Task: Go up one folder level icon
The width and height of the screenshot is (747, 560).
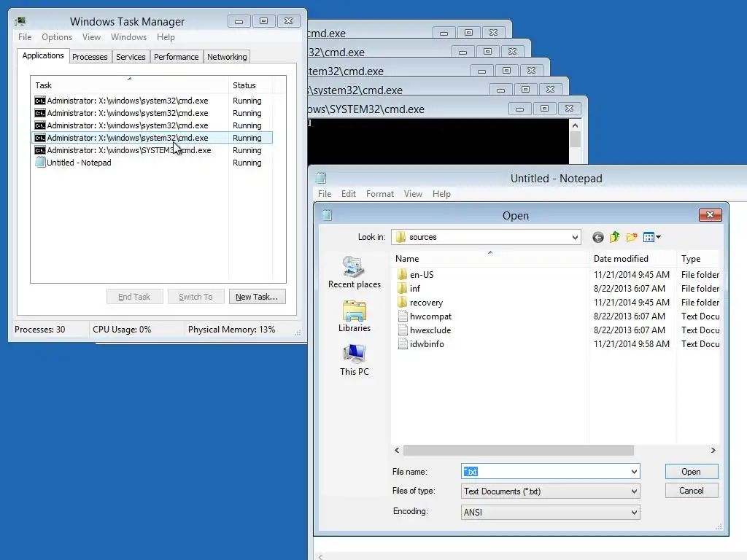Action: tap(614, 237)
